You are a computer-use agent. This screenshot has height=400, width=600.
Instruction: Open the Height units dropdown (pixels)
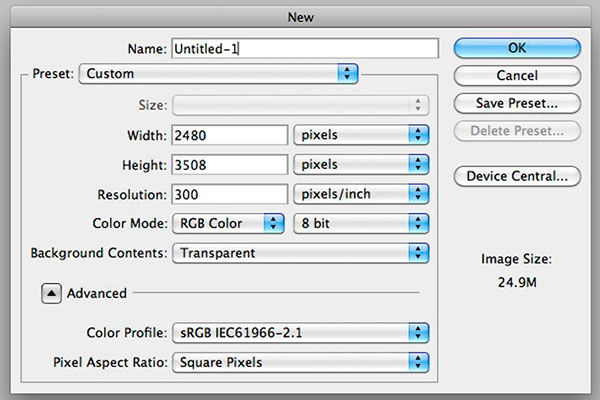[361, 165]
